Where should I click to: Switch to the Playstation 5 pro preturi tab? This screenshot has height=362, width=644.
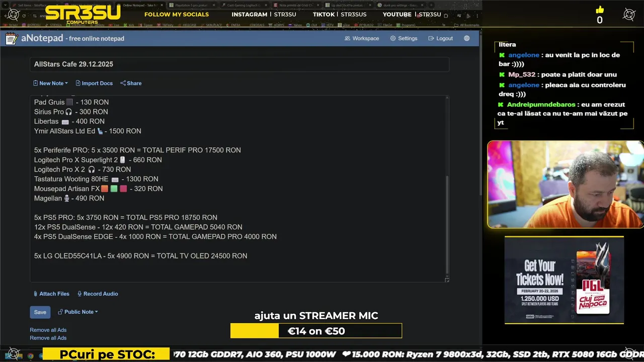click(191, 5)
